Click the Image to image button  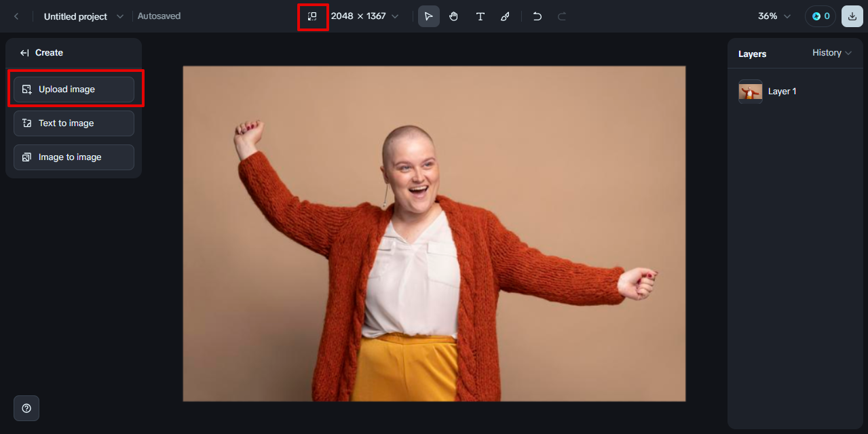coord(74,157)
